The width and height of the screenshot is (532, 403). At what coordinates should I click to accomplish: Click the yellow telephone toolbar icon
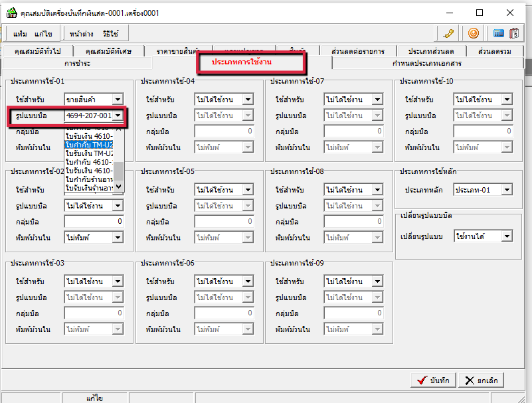(450, 33)
